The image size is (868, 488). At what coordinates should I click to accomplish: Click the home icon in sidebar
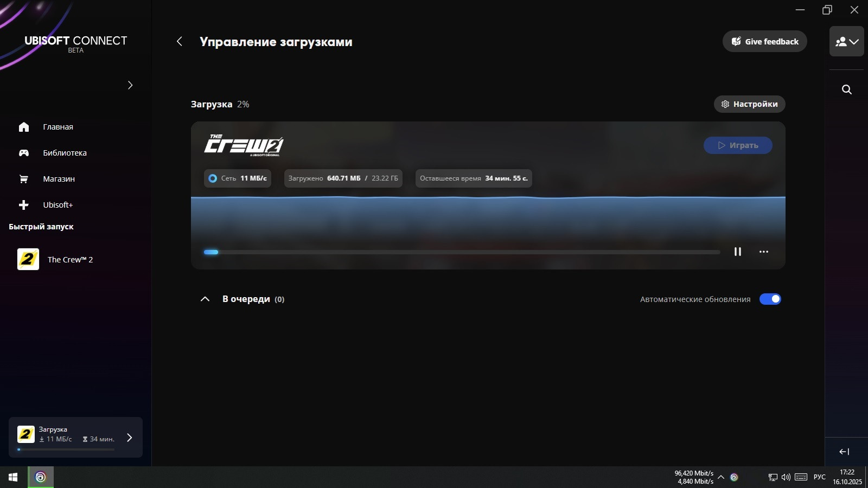(x=24, y=127)
